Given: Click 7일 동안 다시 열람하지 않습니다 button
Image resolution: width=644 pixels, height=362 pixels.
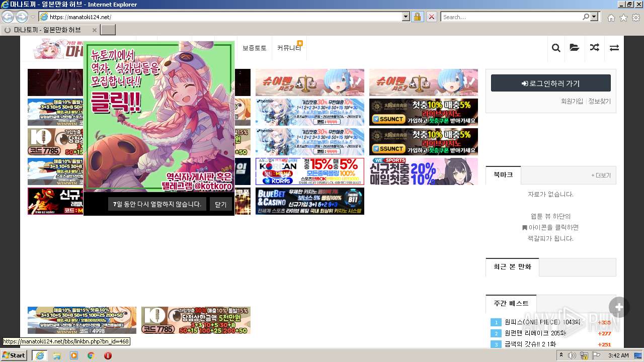Looking at the screenshot, I should (157, 204).
